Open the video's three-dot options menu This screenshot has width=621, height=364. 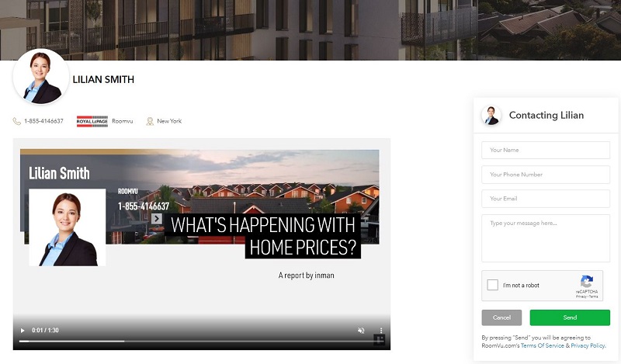tap(380, 331)
